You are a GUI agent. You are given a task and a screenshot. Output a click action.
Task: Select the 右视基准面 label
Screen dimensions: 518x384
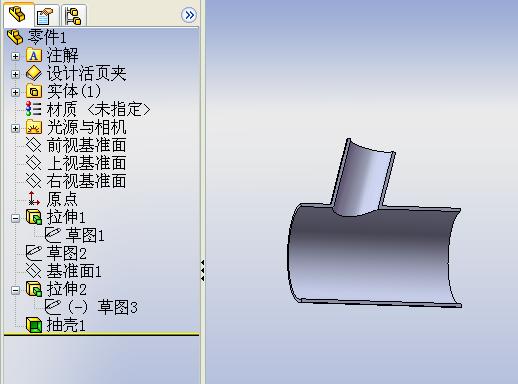(x=86, y=181)
